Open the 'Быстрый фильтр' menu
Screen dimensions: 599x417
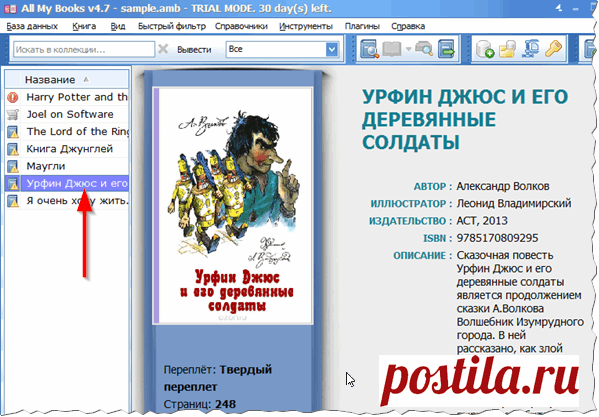(x=172, y=26)
